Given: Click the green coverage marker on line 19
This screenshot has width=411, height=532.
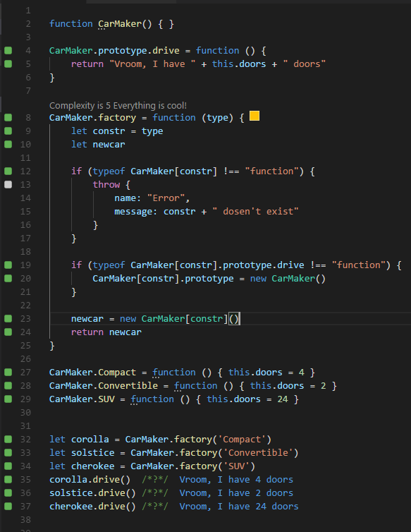Looking at the screenshot, I should [8, 265].
